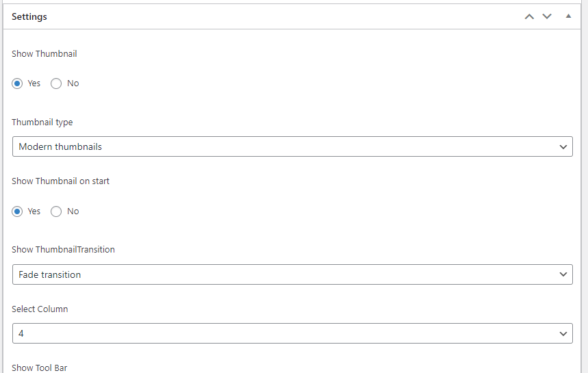Click the Select Column field label

click(x=40, y=309)
